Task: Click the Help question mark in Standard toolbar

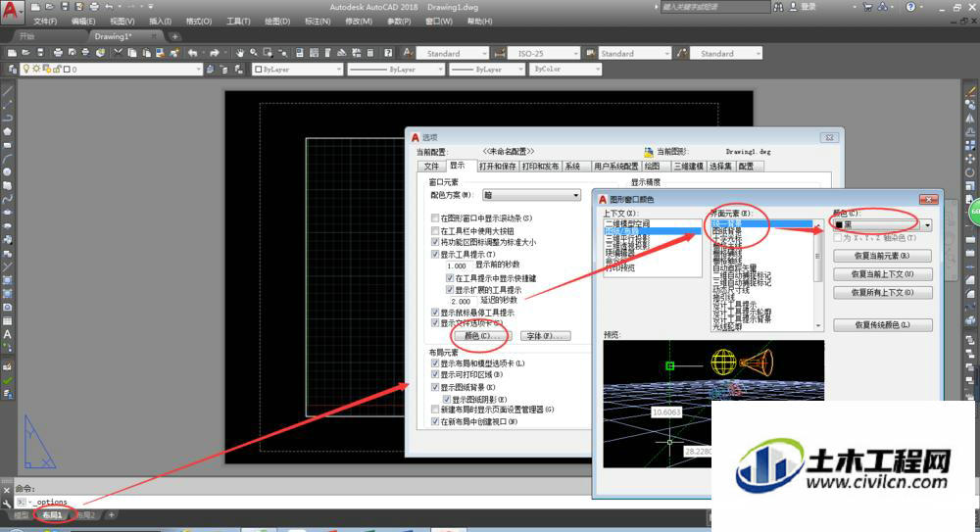Action: 388,53
